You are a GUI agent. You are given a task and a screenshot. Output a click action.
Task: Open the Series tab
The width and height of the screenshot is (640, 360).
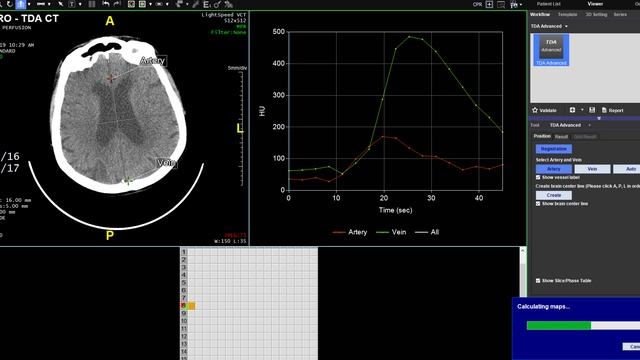coord(620,14)
